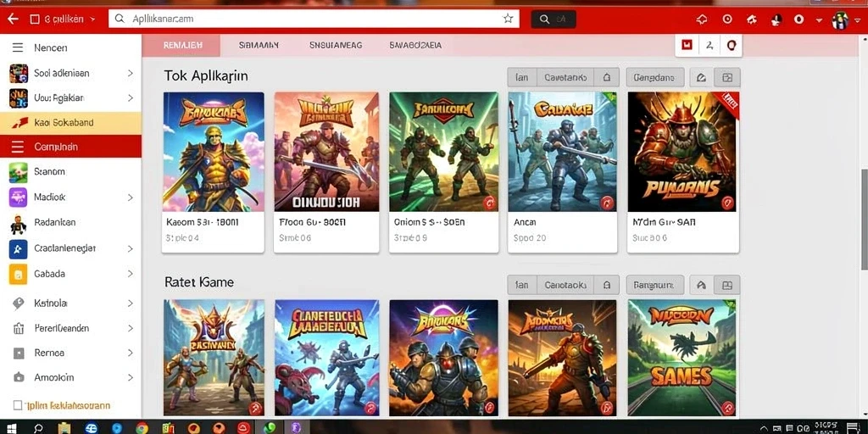
Task: Open the Ffooa game card thumbnail
Action: point(326,152)
